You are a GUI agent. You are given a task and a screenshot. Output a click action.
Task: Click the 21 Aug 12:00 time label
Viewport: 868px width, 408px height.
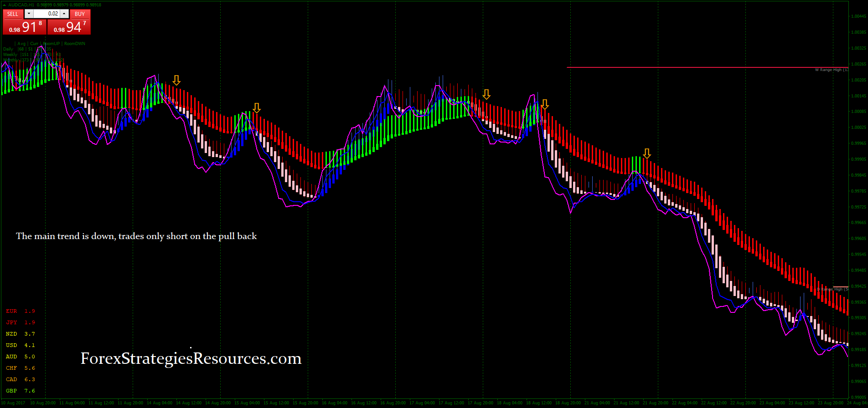[626, 403]
